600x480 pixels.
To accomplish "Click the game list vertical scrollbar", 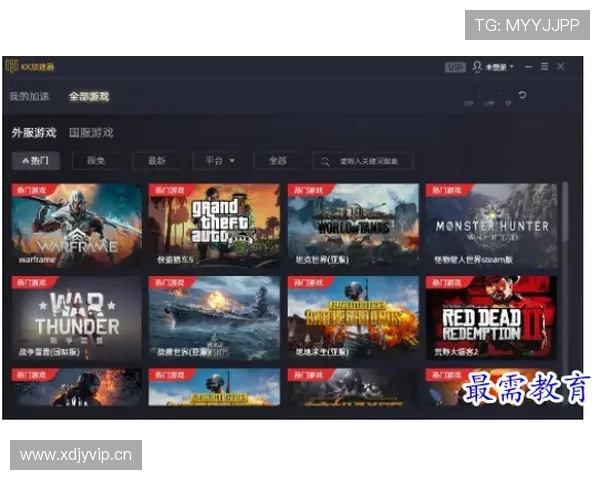I will tap(565, 214).
